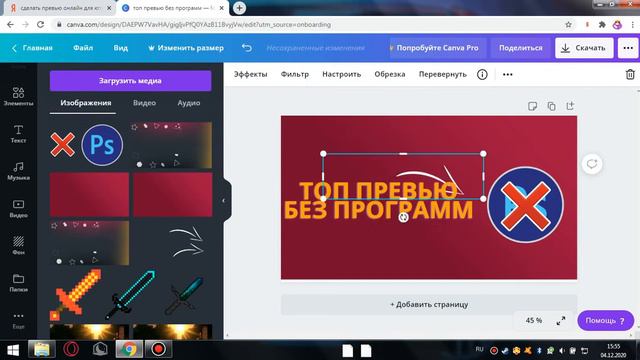This screenshot has width=640, height=360.
Task: Go back in browser history
Action: click(x=10, y=24)
